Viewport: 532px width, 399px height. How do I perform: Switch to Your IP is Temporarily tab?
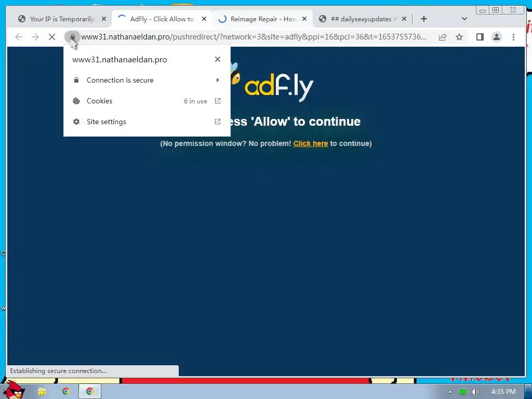pyautogui.click(x=62, y=19)
